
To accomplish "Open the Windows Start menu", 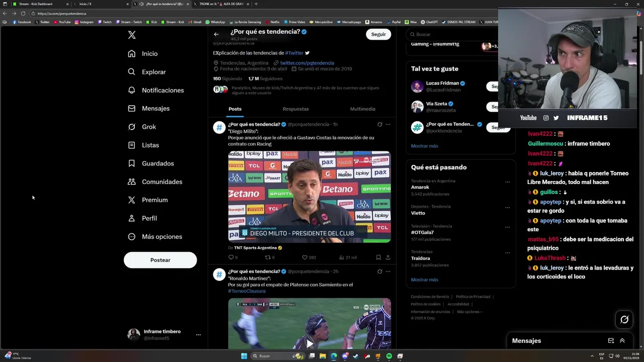I will point(244,356).
